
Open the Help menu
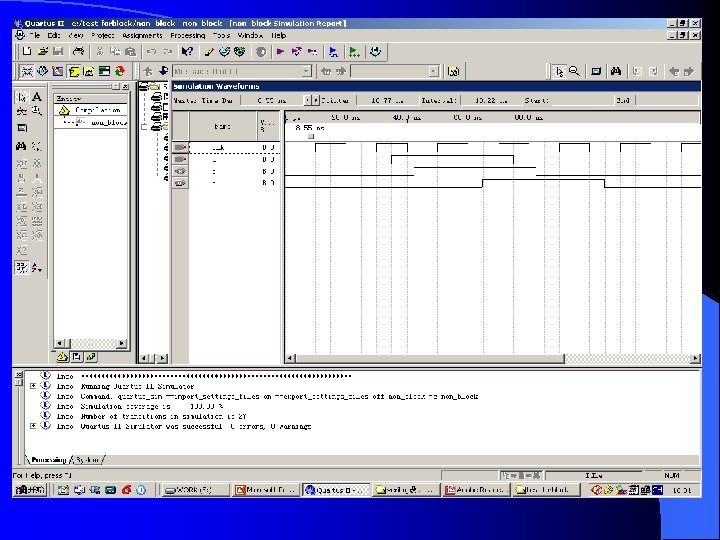click(x=278, y=35)
